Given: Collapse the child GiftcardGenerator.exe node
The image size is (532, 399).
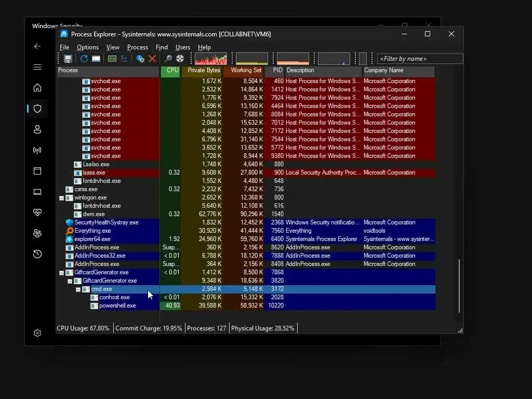Looking at the screenshot, I should coord(70,281).
